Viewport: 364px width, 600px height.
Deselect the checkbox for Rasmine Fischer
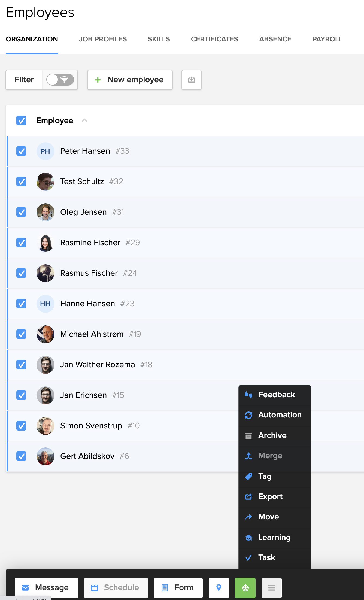(x=21, y=243)
